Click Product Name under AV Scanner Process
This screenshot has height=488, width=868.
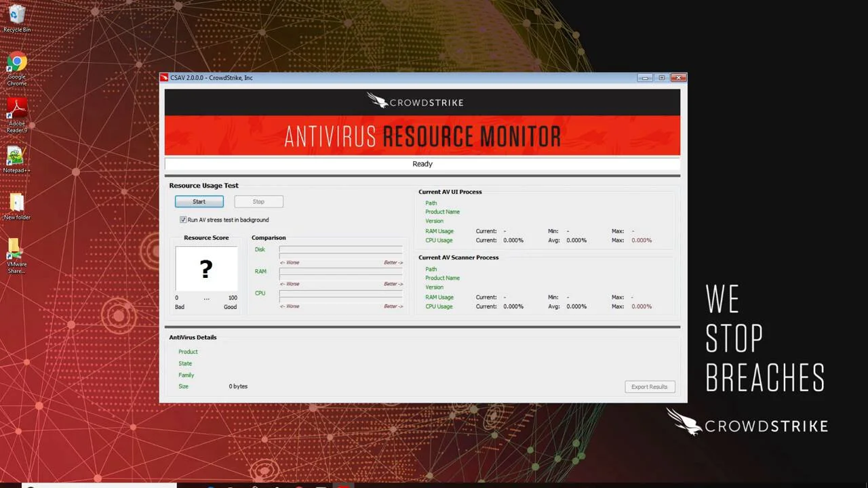coord(442,278)
